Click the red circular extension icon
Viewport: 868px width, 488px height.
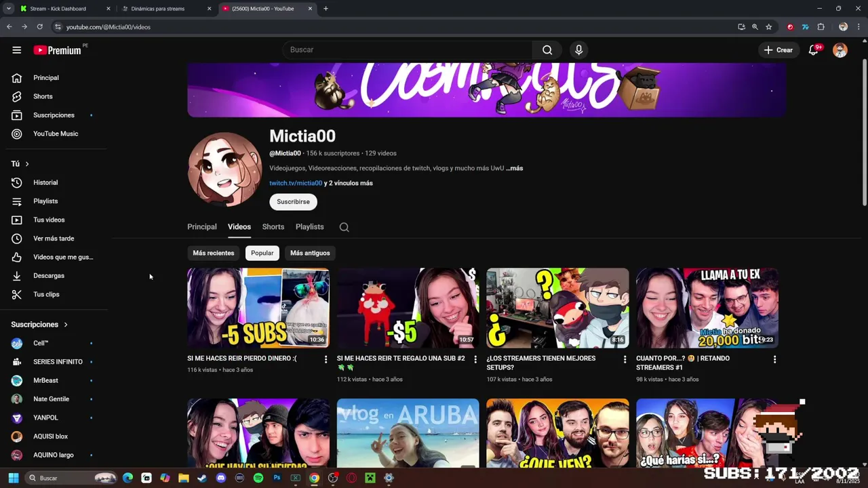click(790, 27)
